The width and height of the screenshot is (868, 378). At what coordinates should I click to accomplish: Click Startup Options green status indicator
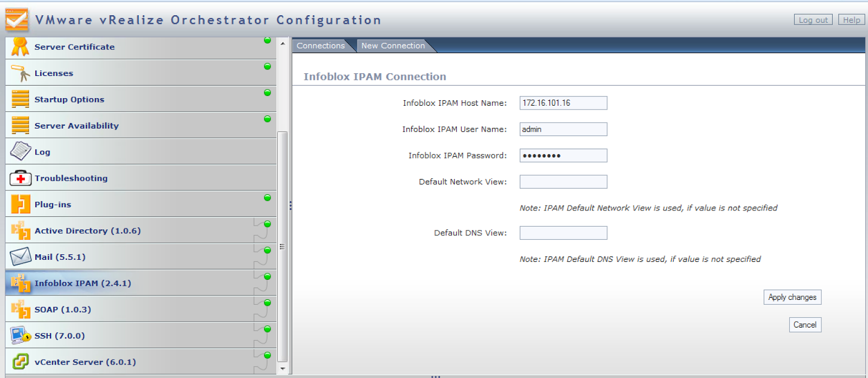[267, 93]
